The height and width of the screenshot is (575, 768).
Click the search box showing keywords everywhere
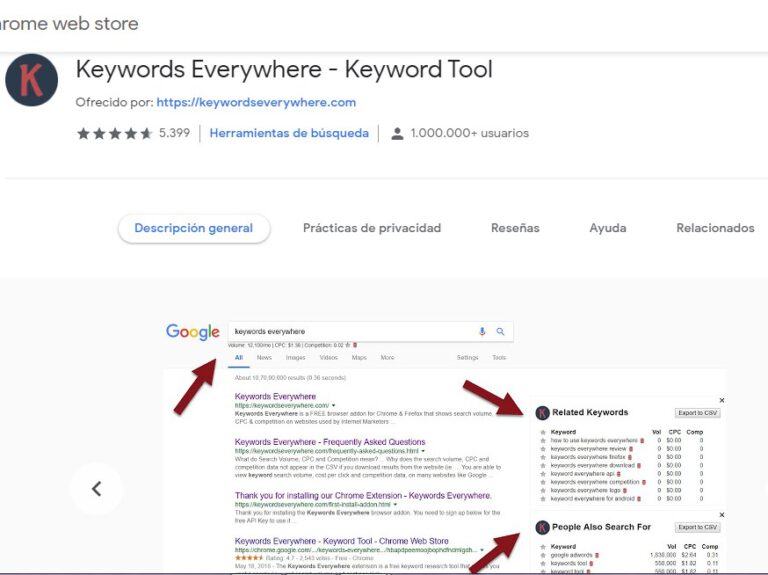click(x=371, y=332)
